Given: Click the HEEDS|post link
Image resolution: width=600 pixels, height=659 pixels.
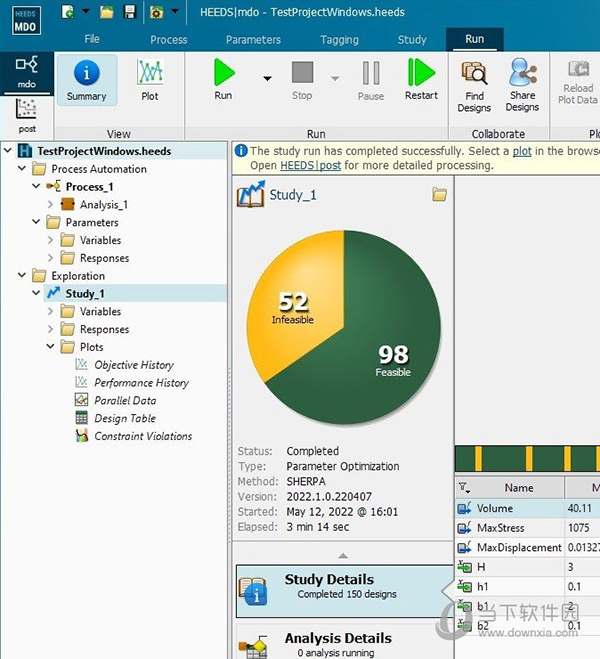Looking at the screenshot, I should [x=311, y=165].
